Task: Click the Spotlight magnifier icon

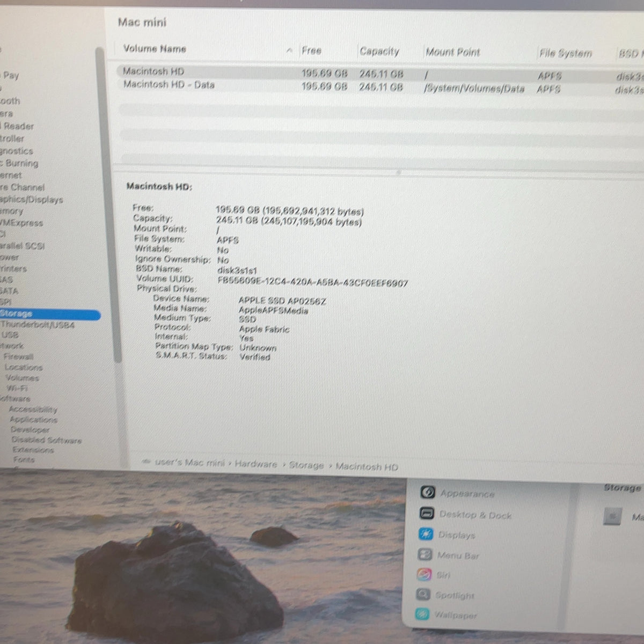Action: (x=423, y=595)
